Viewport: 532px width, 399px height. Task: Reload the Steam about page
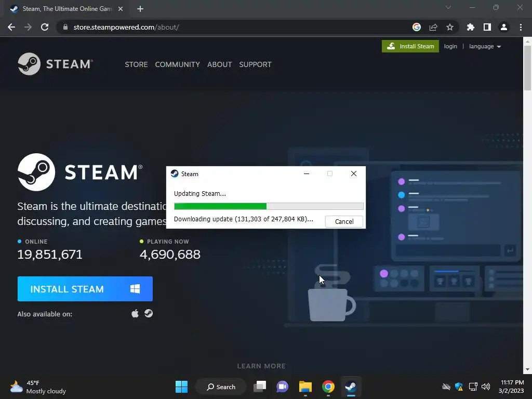click(x=45, y=27)
